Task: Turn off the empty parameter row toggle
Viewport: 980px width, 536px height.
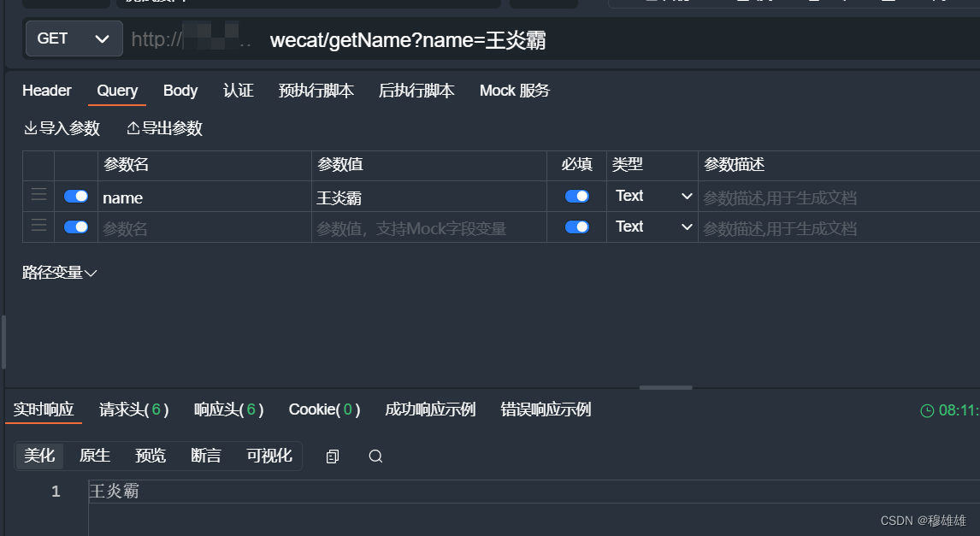Action: tap(75, 227)
